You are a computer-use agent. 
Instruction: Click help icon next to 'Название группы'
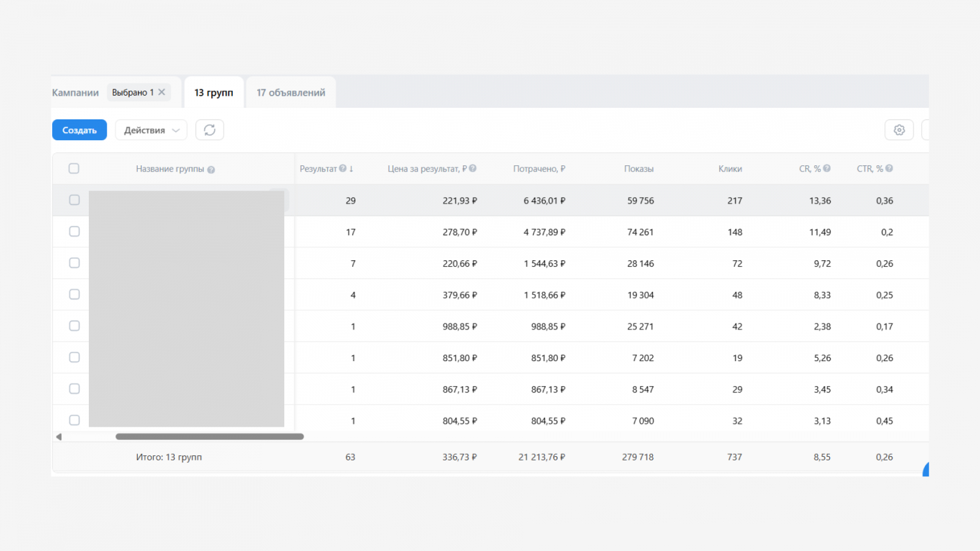point(211,170)
